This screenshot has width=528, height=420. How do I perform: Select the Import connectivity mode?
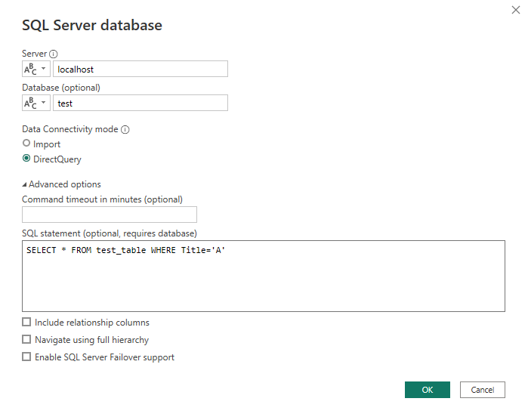(x=27, y=144)
